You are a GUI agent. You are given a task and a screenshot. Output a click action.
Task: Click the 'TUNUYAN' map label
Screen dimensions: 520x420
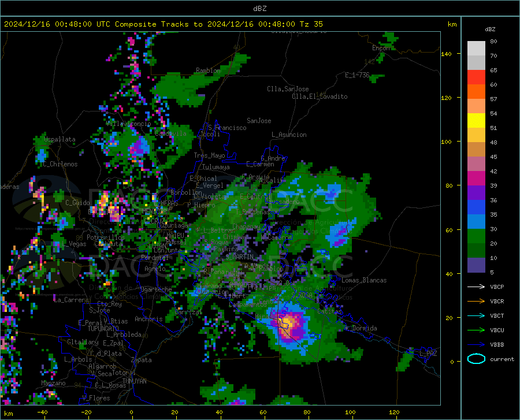[x=134, y=381]
